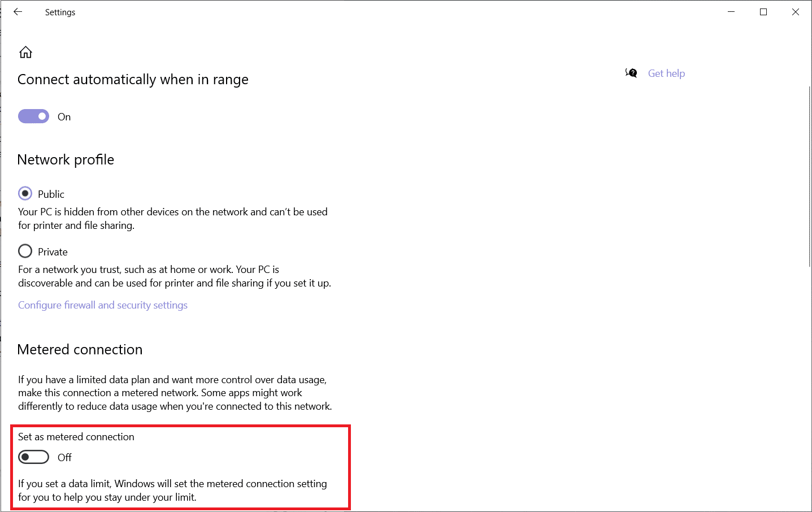812x512 pixels.
Task: Go to Settings home via house icon
Action: [x=25, y=53]
